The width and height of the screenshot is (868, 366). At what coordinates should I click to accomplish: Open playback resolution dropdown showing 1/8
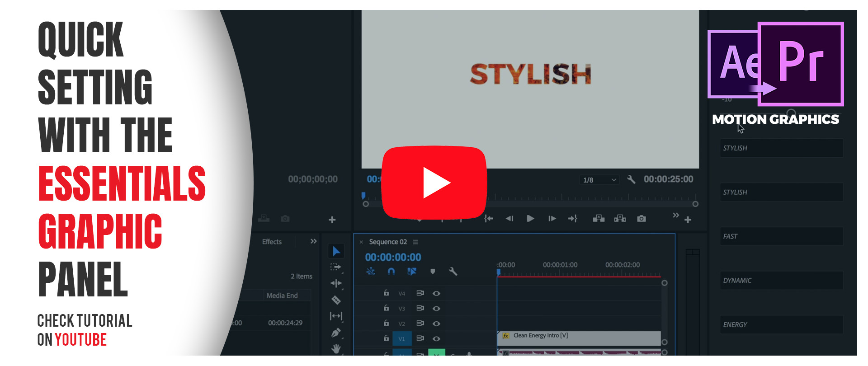coord(599,180)
